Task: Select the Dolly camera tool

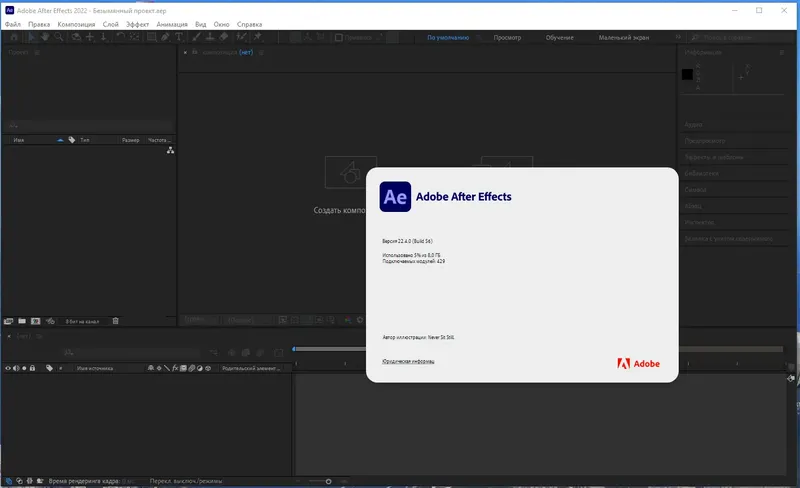Action: coord(103,37)
